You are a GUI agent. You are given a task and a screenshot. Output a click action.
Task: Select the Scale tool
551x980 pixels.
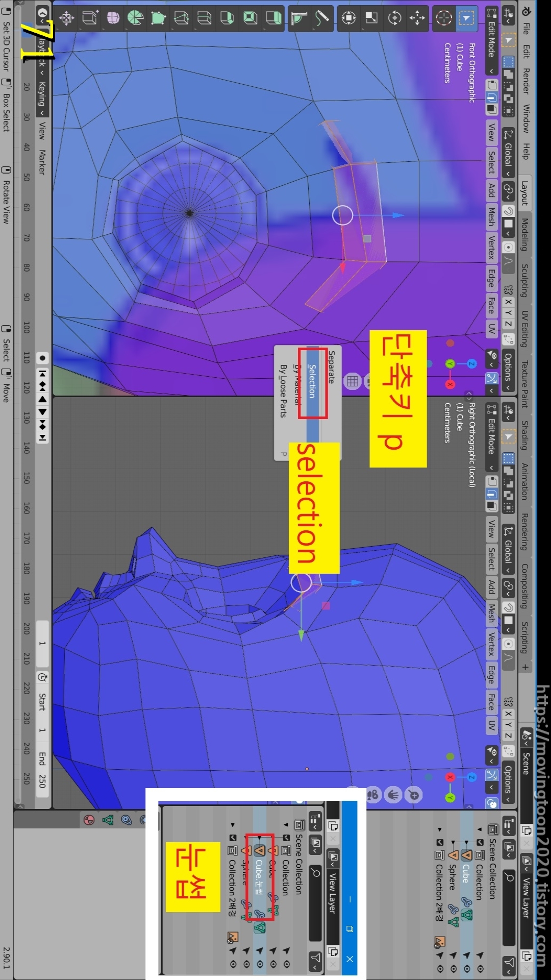coord(372,19)
